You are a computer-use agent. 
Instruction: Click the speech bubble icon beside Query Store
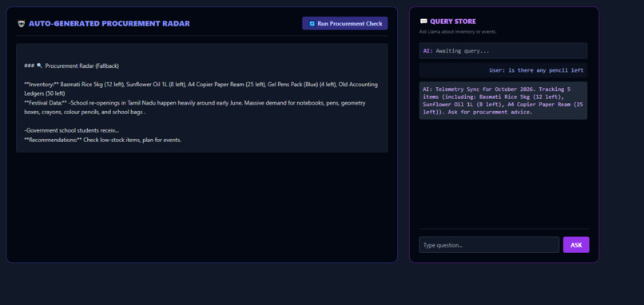coord(423,22)
